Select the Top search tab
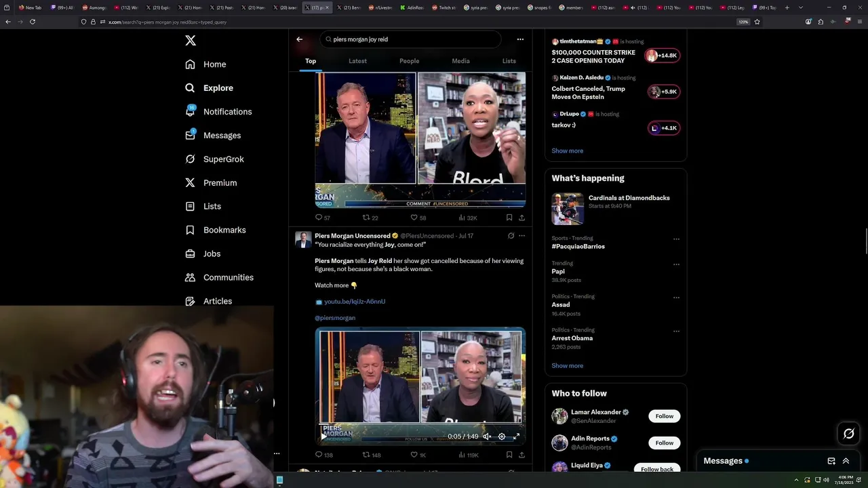868x488 pixels. [311, 61]
